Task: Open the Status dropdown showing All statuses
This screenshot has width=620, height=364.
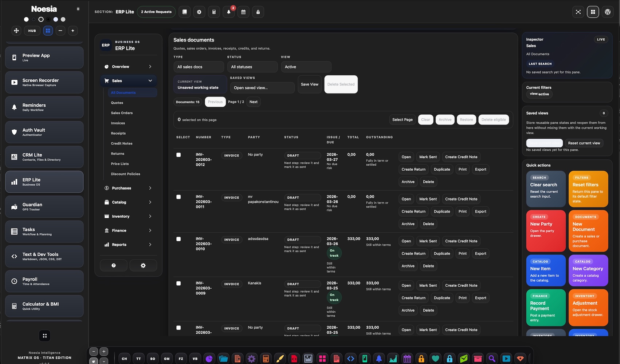Action: coord(252,67)
